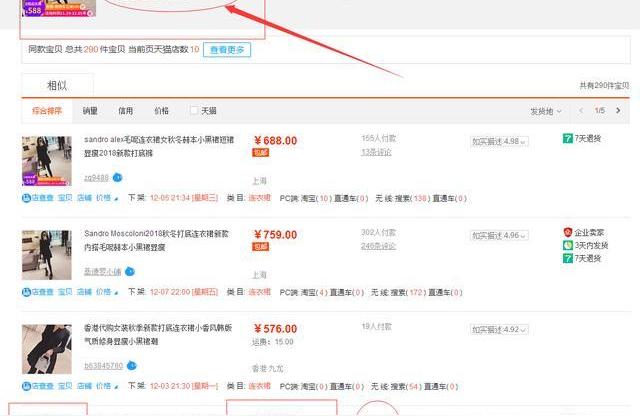Click 宝贝 link under 燕清罗小铺 item
Viewport: 640px width, 416px height.
[65, 292]
